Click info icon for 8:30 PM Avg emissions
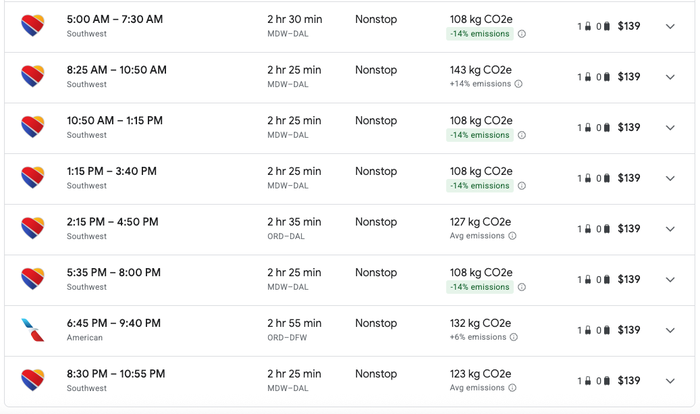The width and height of the screenshot is (700, 414). coord(512,388)
